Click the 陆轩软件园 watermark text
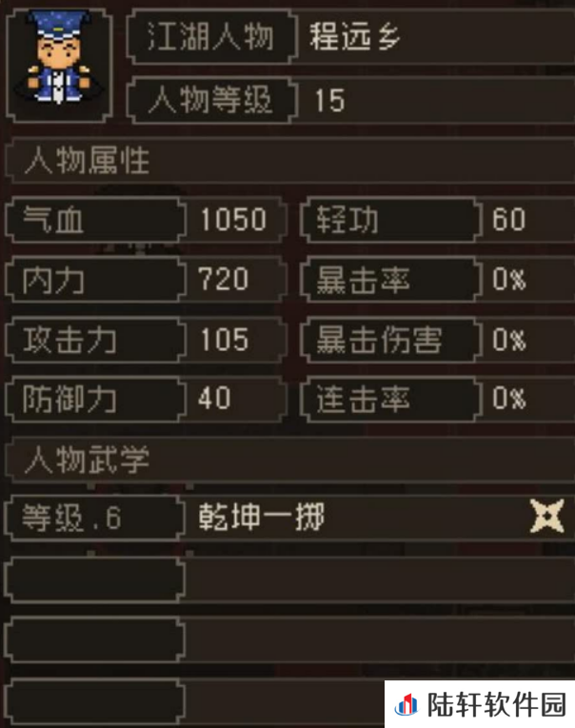Screen dimensions: 575x728 (x=497, y=705)
